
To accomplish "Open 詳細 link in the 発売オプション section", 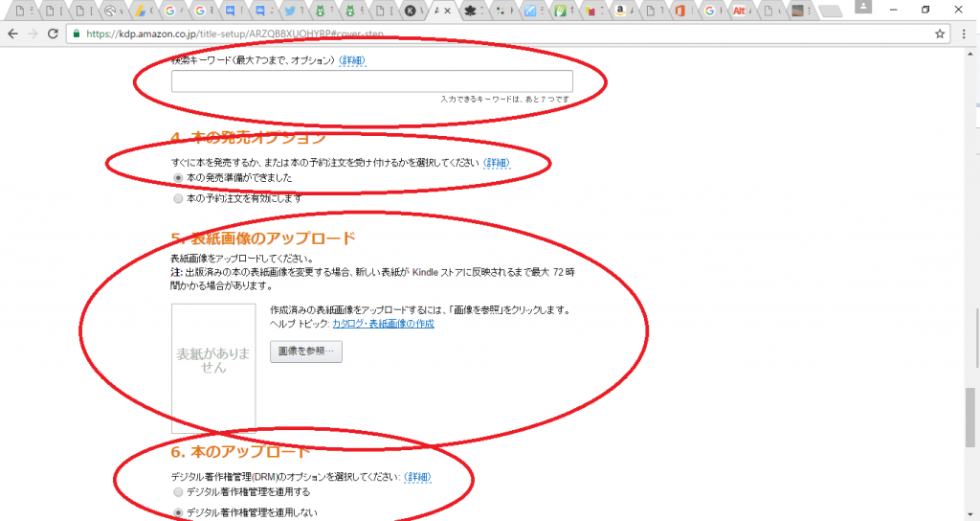I will 497,163.
